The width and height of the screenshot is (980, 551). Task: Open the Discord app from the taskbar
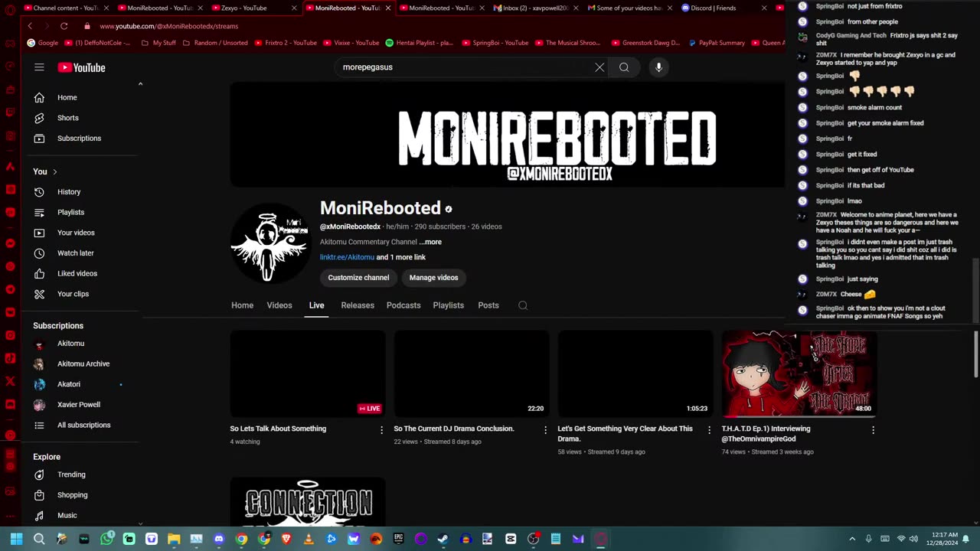(x=219, y=539)
